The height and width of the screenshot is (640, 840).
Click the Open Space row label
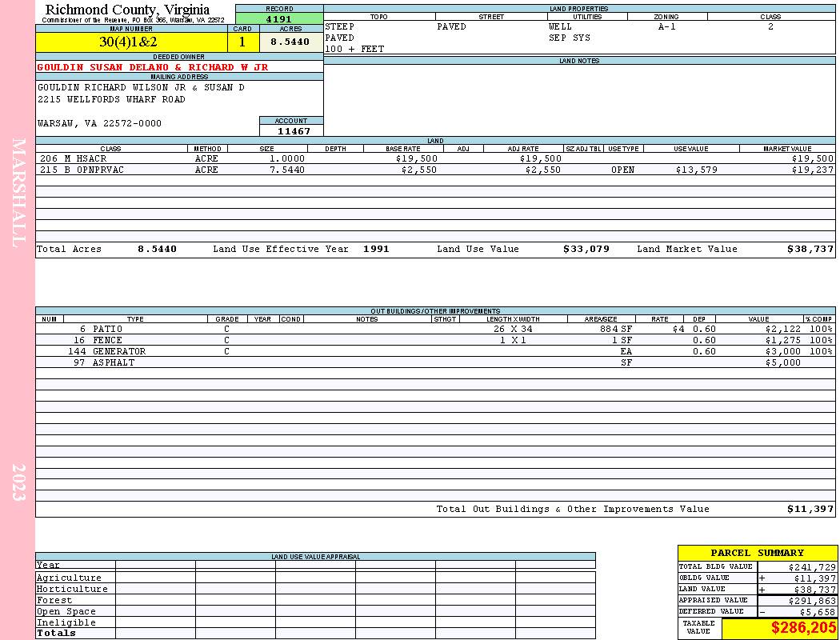point(66,612)
